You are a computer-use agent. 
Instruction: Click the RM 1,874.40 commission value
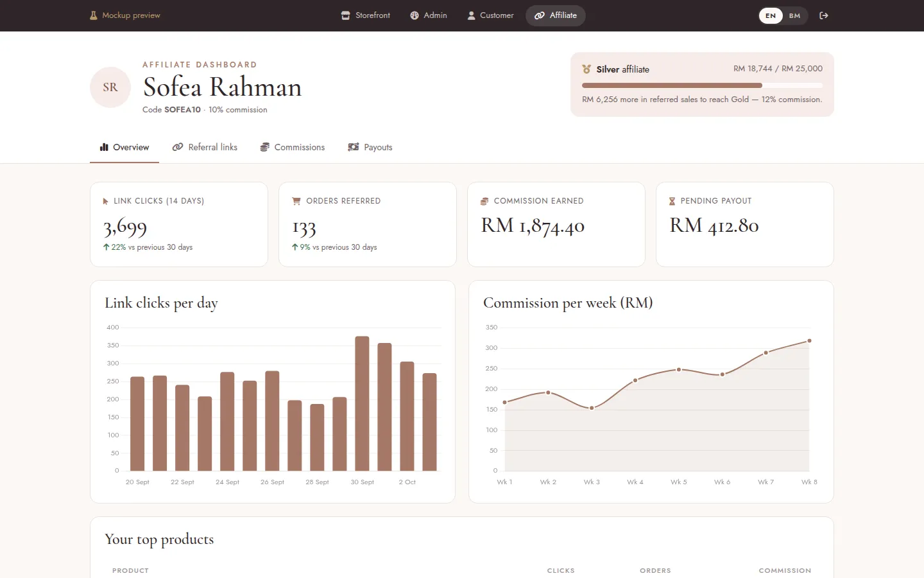click(x=533, y=225)
